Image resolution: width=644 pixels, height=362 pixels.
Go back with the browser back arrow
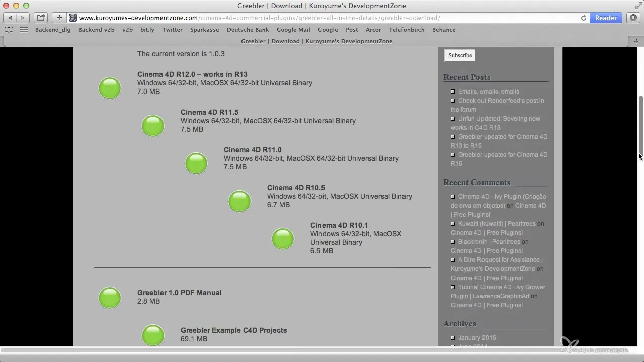[x=10, y=18]
